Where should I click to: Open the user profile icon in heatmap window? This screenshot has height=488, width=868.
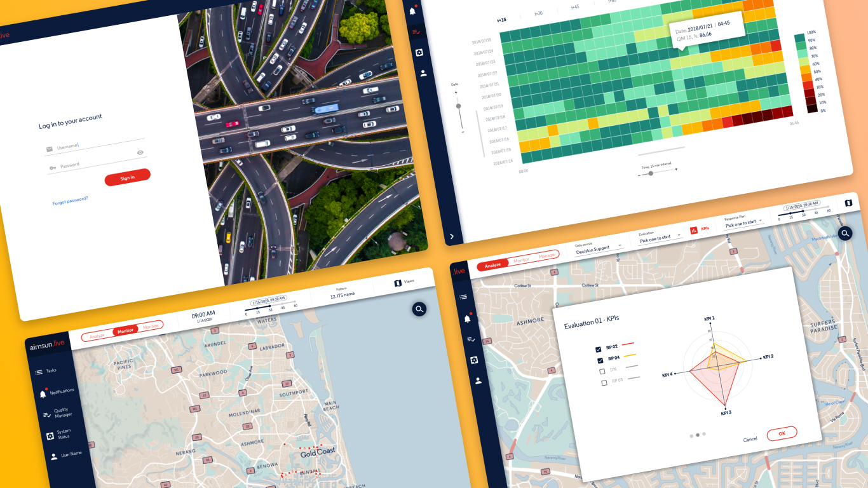(x=423, y=73)
